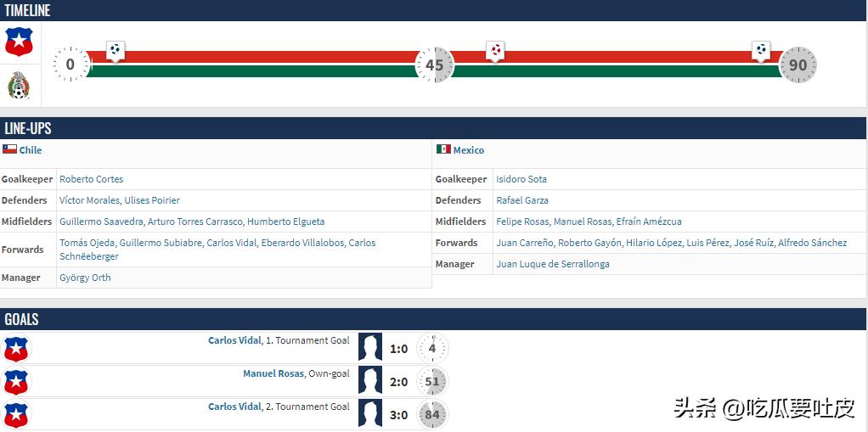Open Juan Carreño player page
Screen dimensions: 868x432
525,242
